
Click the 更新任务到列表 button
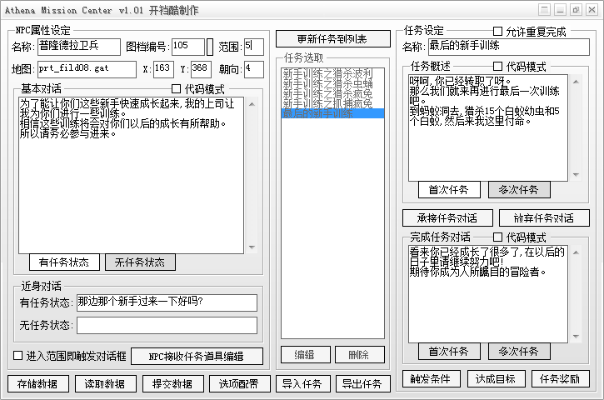(331, 39)
